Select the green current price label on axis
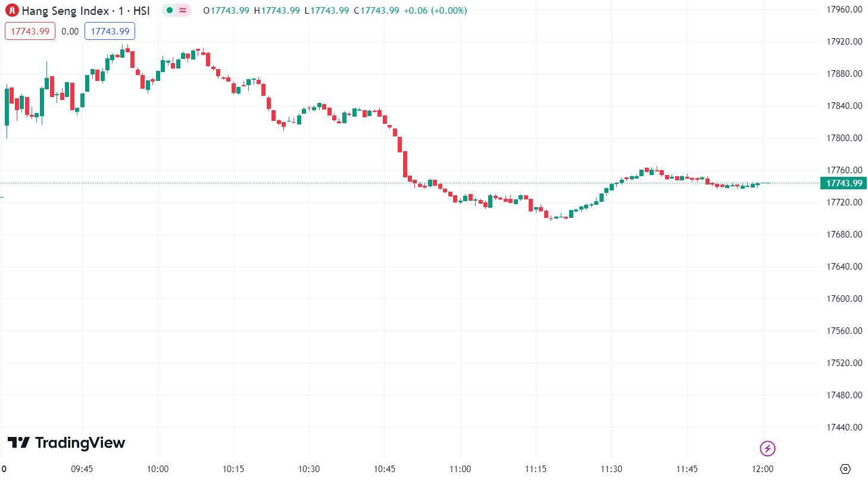 click(843, 183)
